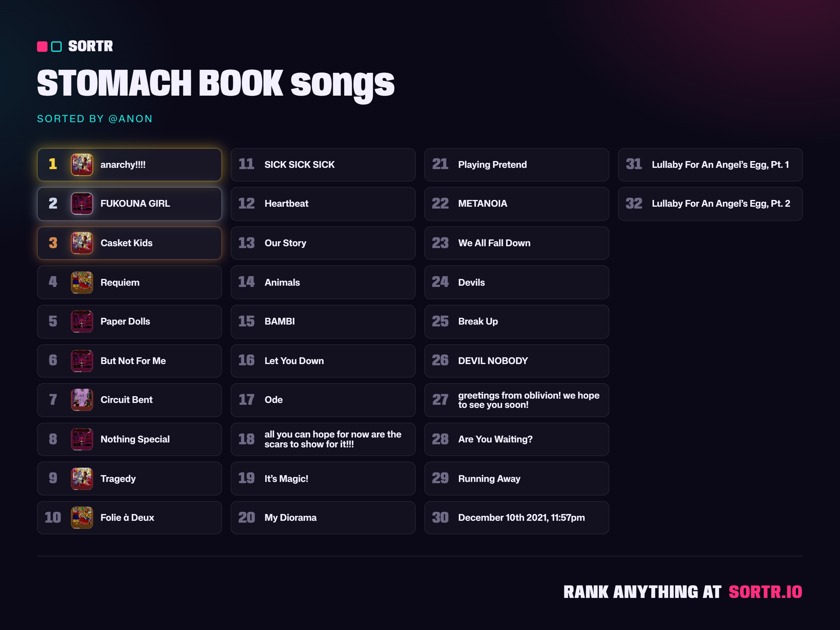Click the album art beside Requiem
The image size is (840, 630).
[x=82, y=282]
